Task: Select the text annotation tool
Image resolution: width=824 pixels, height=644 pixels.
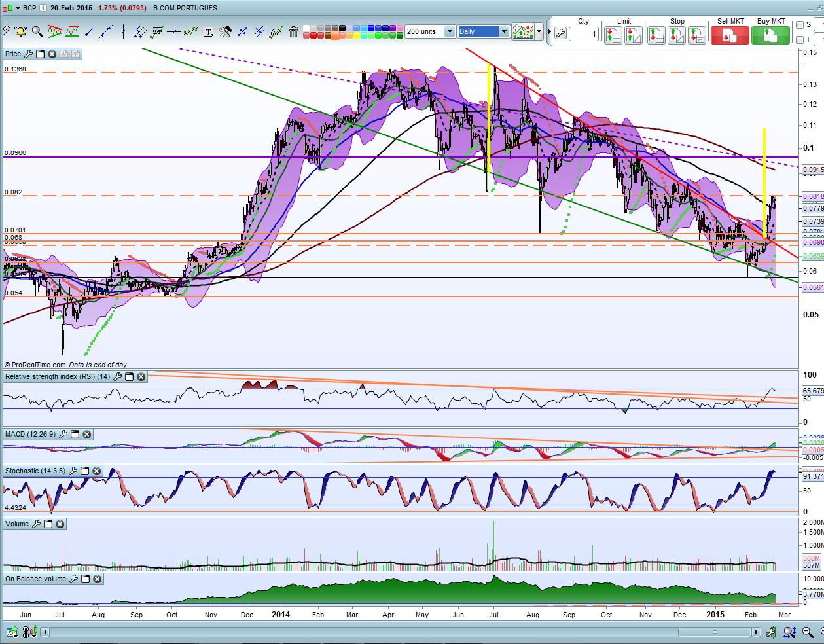Action: (x=208, y=31)
